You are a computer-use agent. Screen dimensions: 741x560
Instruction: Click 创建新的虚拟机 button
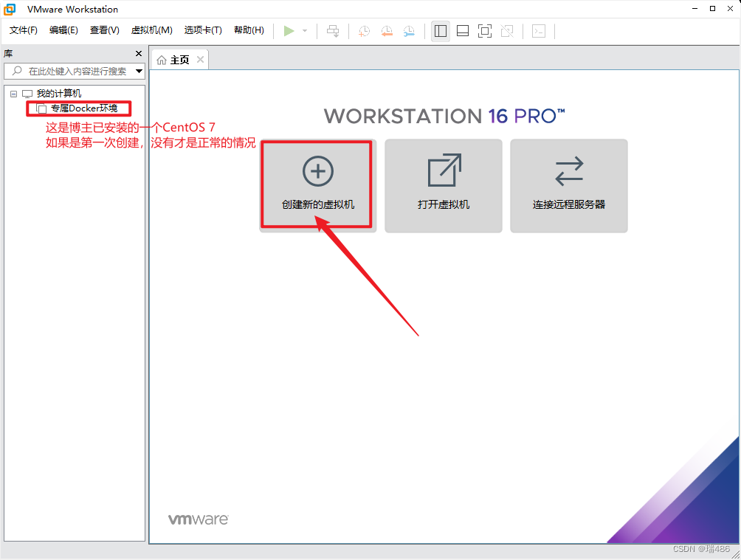[317, 185]
